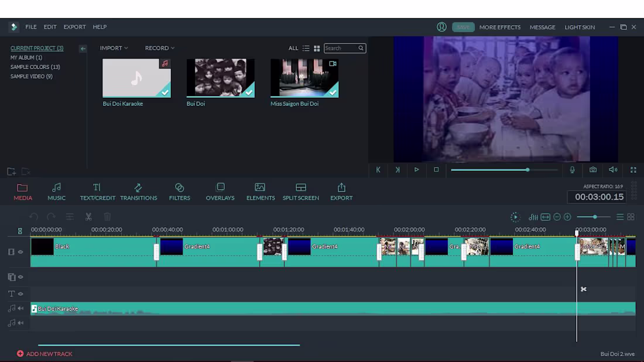
Task: Zoom timeline to fit with the fit icon
Action: (546, 217)
